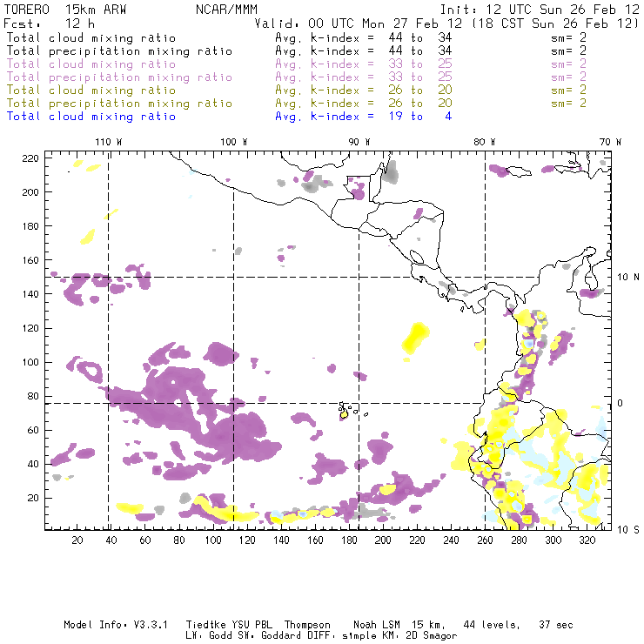
Task: Select x-axis tick label '140'
Action: click(x=281, y=540)
